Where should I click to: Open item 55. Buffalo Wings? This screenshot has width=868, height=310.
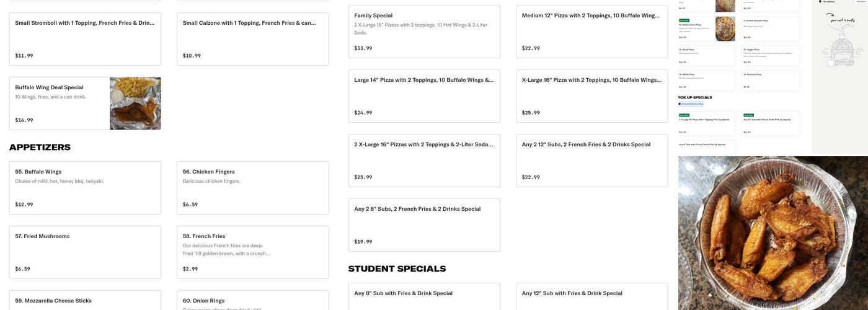coord(85,187)
